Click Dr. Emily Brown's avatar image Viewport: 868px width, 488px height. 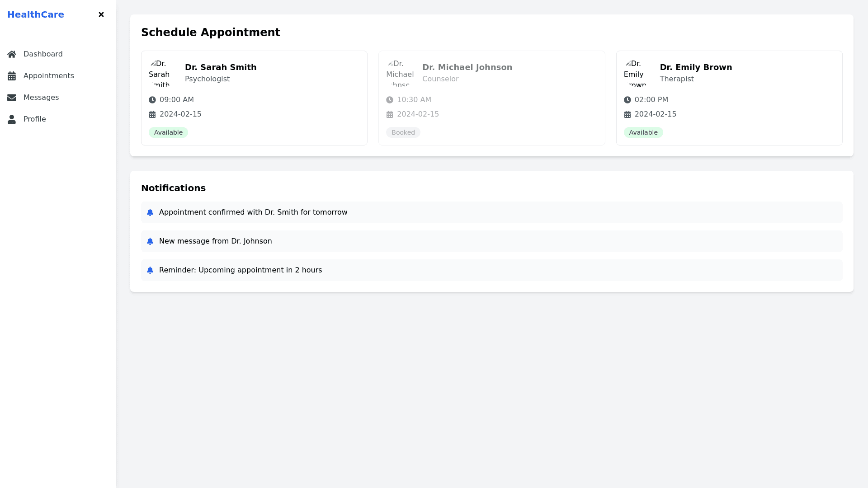(636, 73)
